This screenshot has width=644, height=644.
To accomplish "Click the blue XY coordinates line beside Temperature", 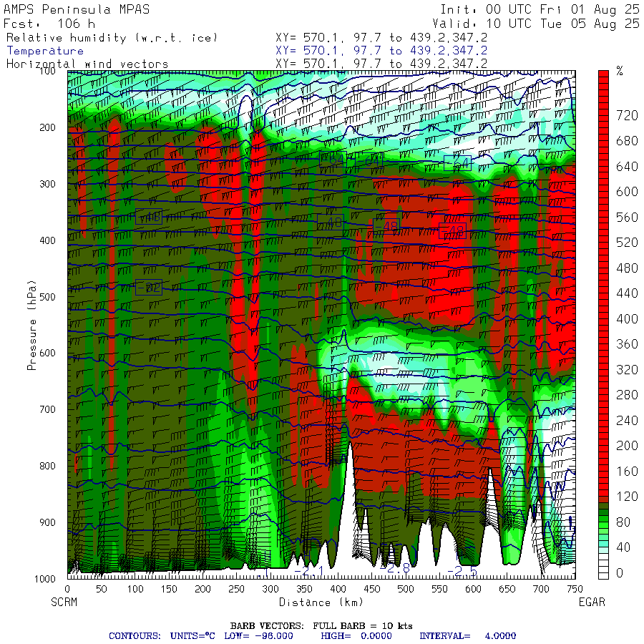I will tap(381, 51).
